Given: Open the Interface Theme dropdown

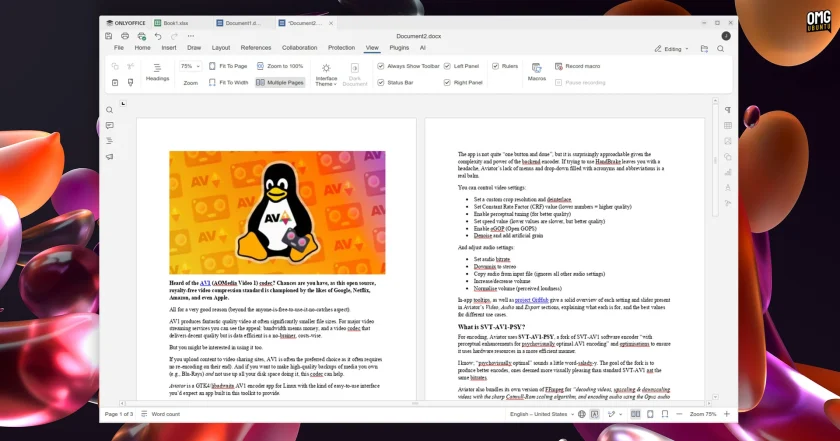Looking at the screenshot, I should pyautogui.click(x=326, y=74).
